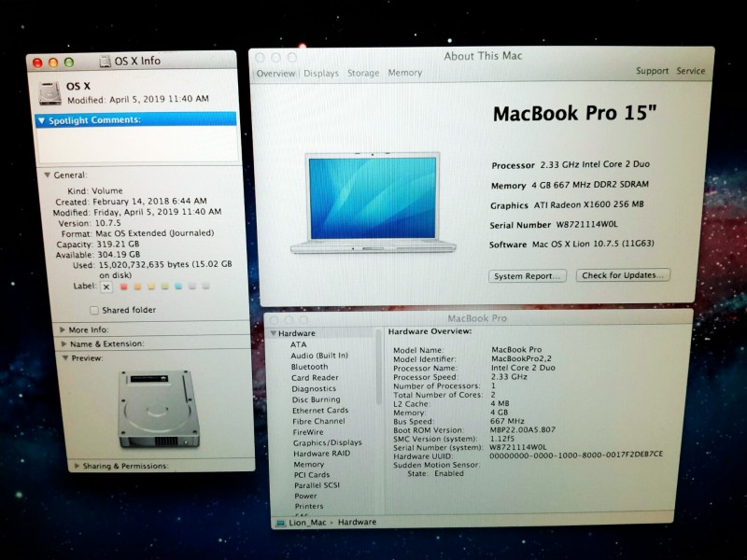Screen dimensions: 747x560
Task: Select Disc Burning item
Action: 317,400
